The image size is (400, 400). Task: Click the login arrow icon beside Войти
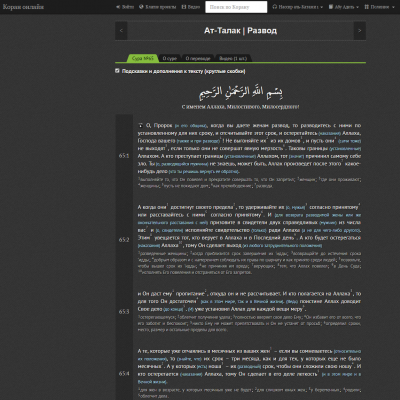[118, 7]
